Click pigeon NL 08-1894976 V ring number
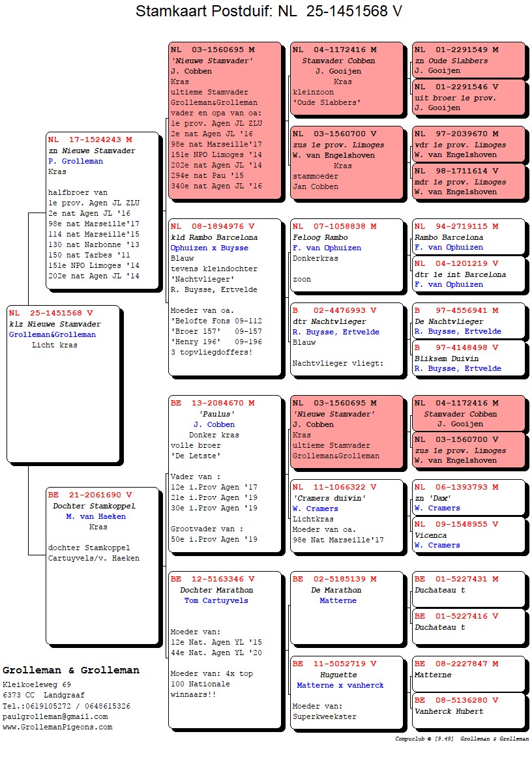 [213, 226]
